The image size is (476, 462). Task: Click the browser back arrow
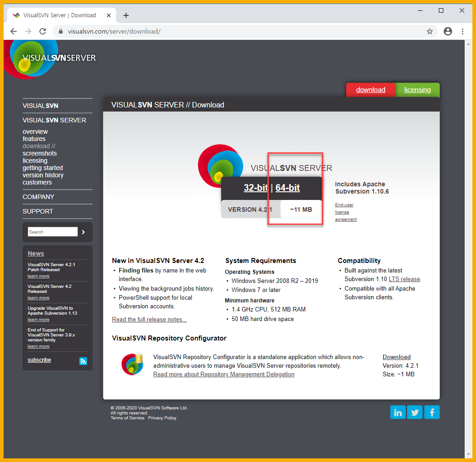point(14,31)
